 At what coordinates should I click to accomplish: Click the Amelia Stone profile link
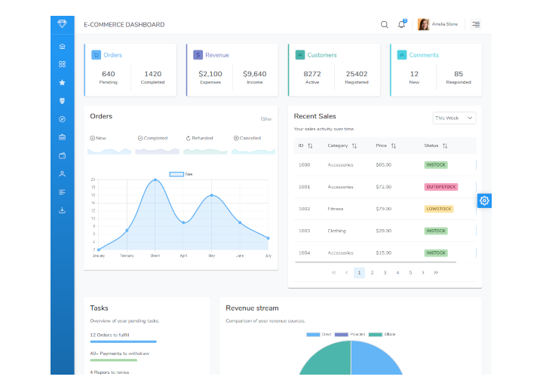[438, 25]
